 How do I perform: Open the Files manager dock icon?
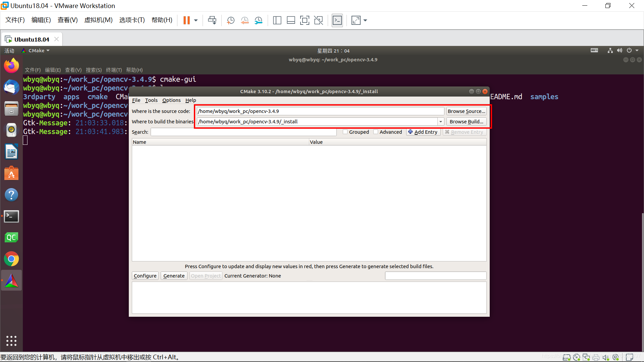click(x=11, y=109)
